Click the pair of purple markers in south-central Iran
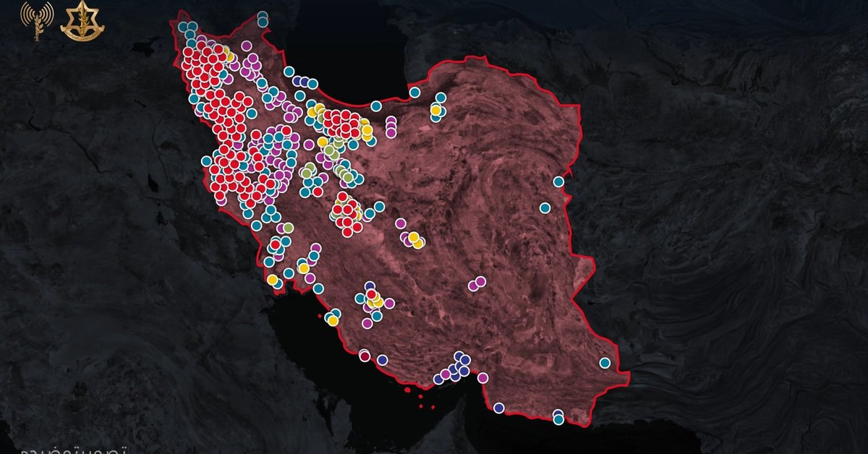The image size is (868, 454). [477, 283]
